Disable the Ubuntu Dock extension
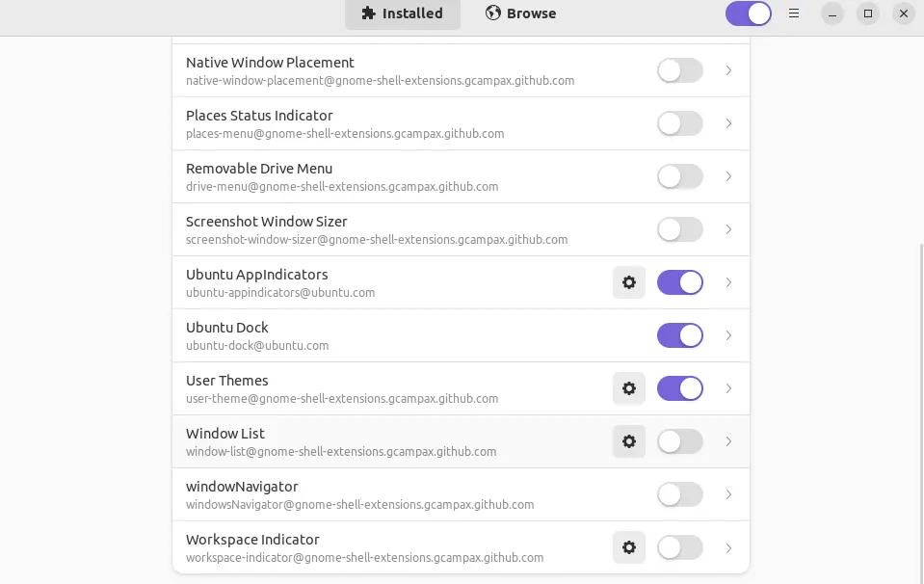Viewport: 924px width, 584px height. [x=680, y=335]
